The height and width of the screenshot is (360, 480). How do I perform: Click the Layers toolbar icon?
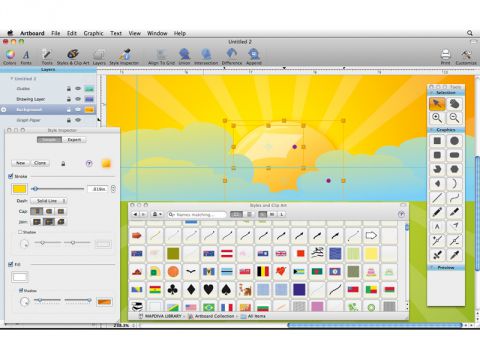click(99, 57)
